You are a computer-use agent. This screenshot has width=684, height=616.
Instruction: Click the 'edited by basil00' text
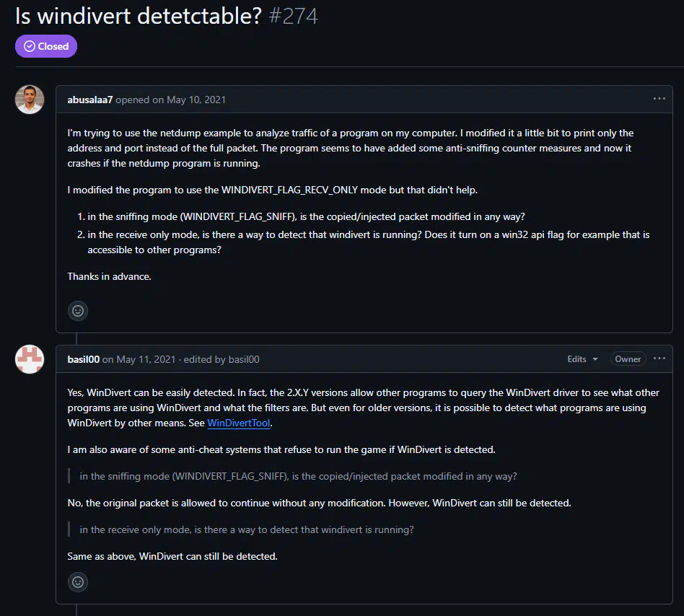pyautogui.click(x=222, y=359)
